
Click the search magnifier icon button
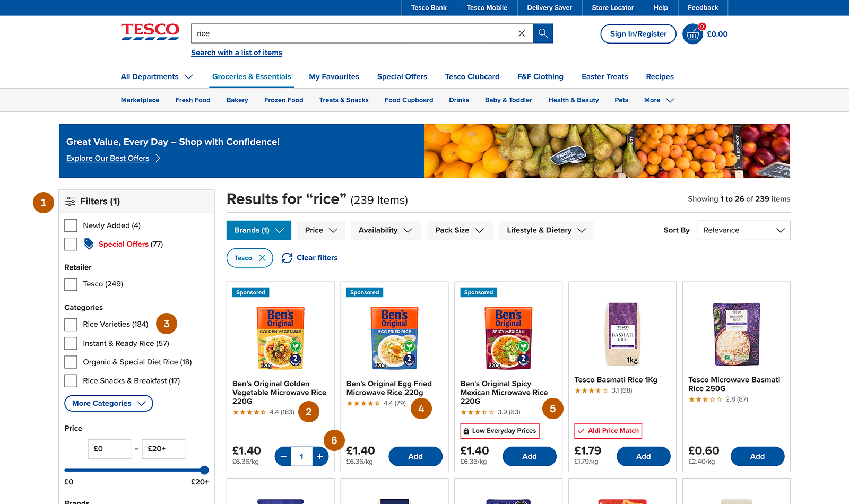pos(543,33)
